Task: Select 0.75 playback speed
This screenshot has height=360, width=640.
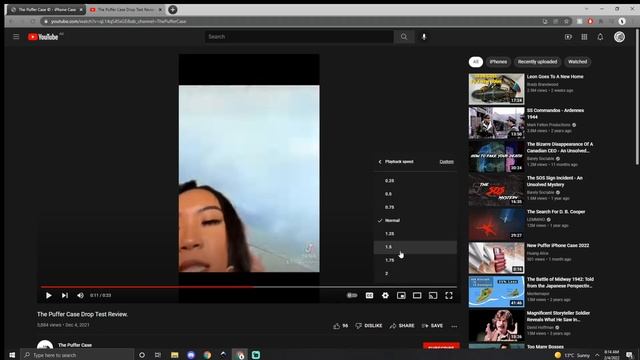Action: pos(415,207)
